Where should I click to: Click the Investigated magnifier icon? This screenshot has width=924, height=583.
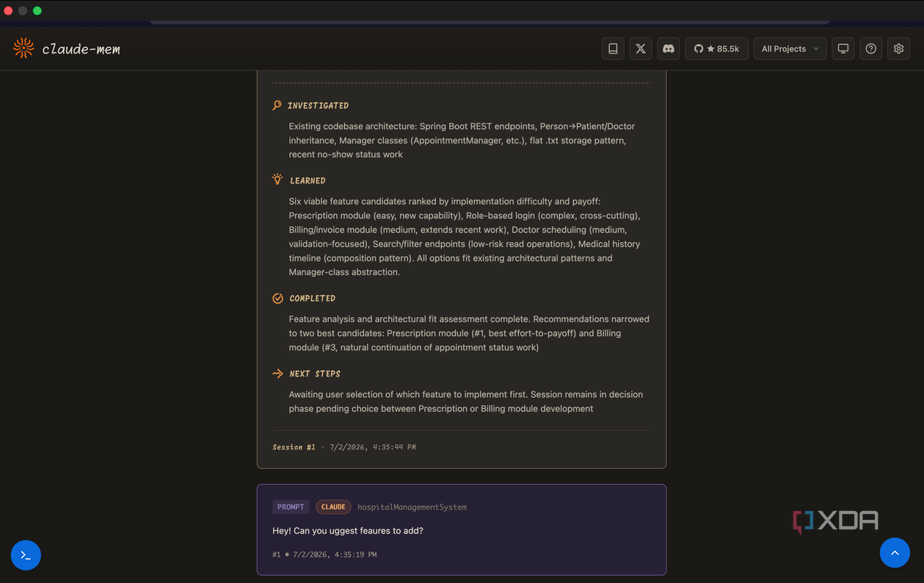click(277, 105)
